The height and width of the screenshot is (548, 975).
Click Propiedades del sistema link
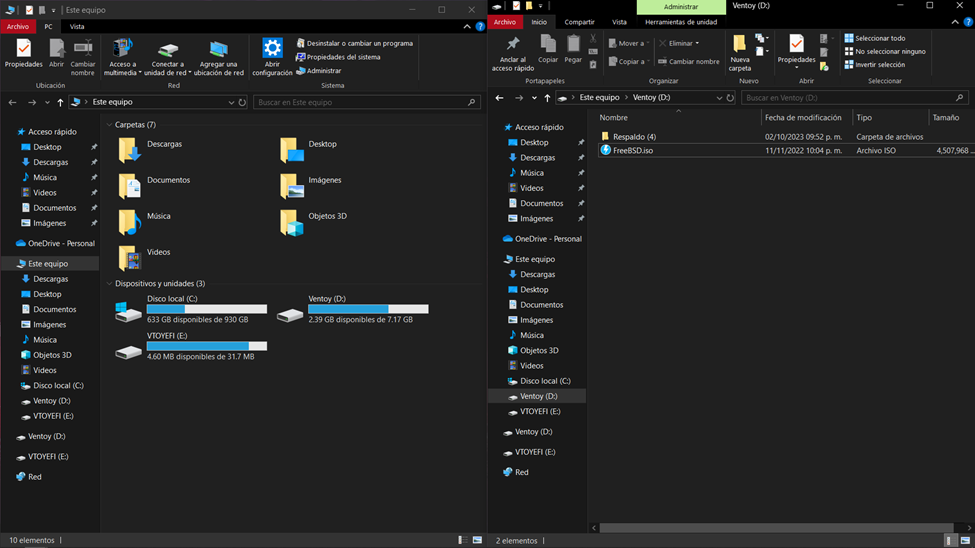pyautogui.click(x=343, y=57)
